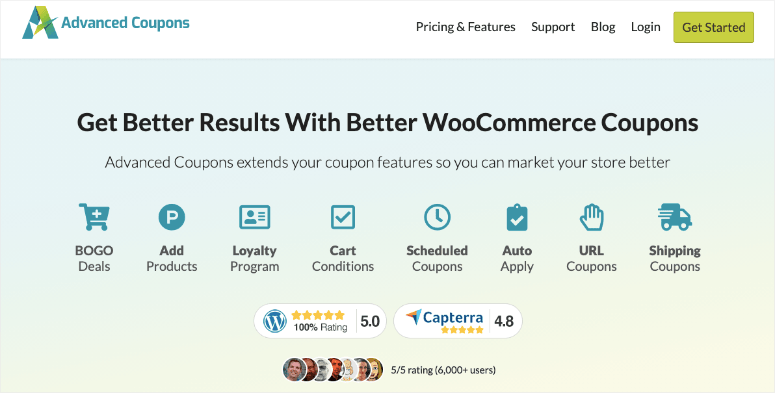Click the Shipping Coupons label
Screen dimensions: 775x393
click(x=675, y=259)
